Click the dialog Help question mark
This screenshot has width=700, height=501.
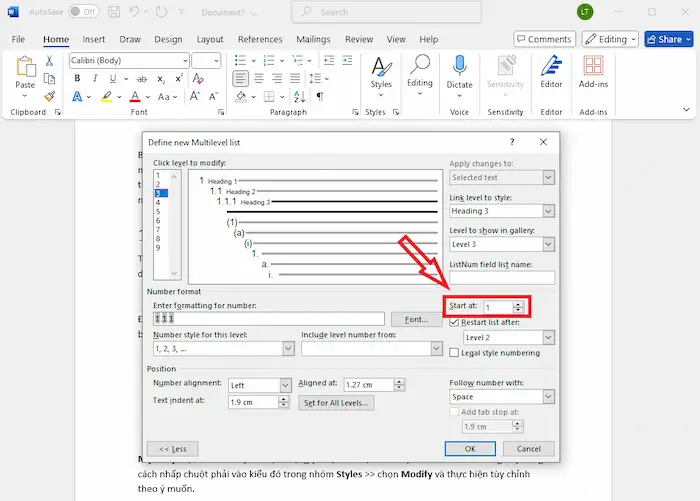coord(512,143)
